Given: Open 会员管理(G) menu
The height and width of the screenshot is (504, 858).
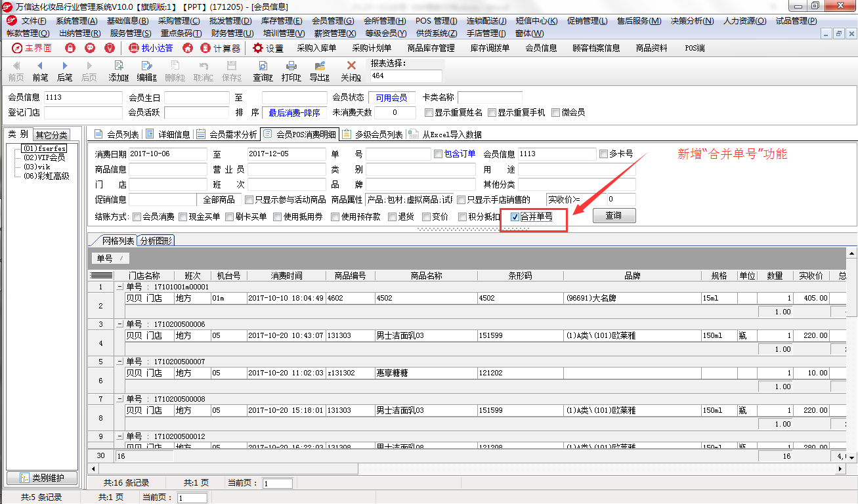Looking at the screenshot, I should pos(333,21).
